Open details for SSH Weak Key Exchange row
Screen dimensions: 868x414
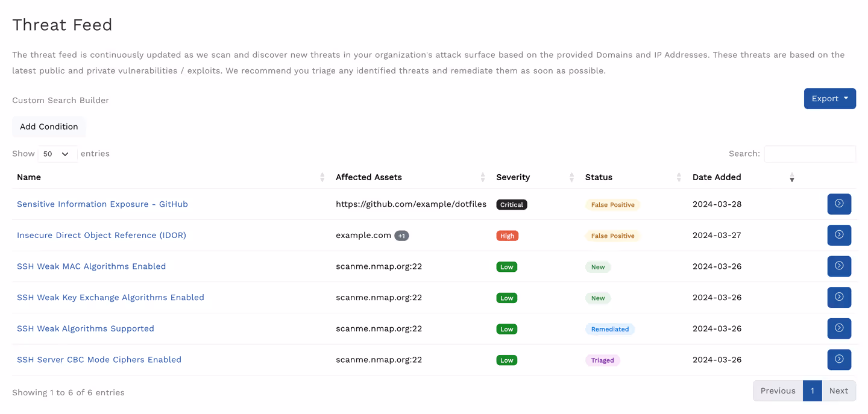coord(839,297)
